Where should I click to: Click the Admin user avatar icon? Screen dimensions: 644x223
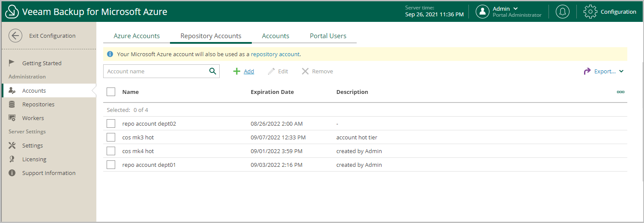483,12
